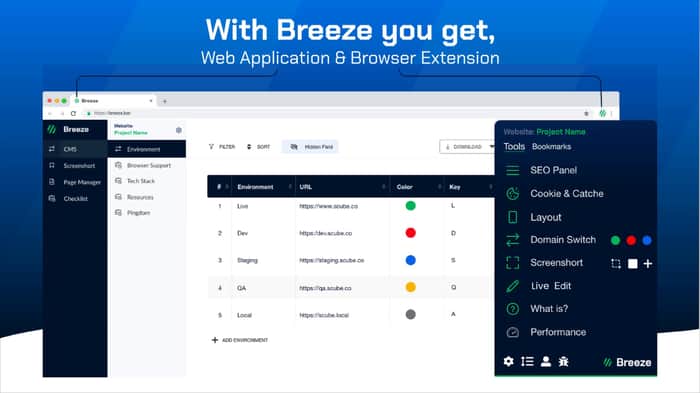Start the Live Edit tool
Viewport: 700px width, 393px height.
(x=551, y=286)
